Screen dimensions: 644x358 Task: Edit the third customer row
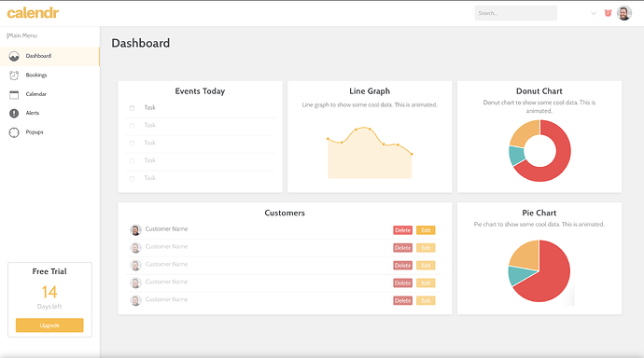click(426, 266)
